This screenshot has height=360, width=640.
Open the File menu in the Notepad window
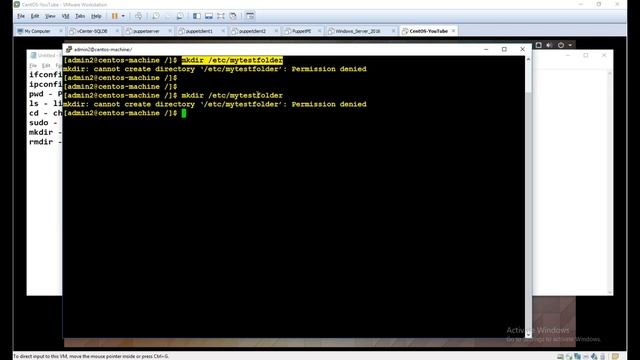33,66
